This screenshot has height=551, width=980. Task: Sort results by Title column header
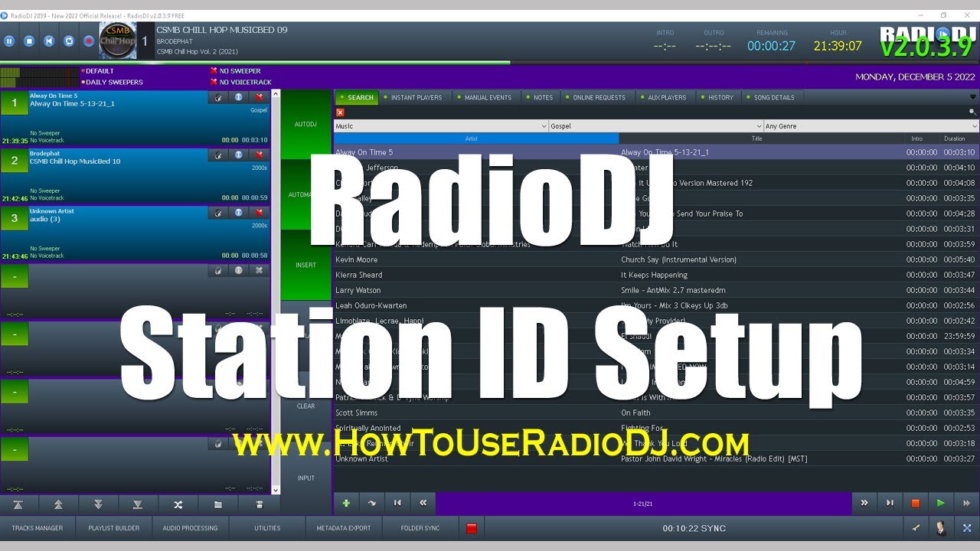pyautogui.click(x=756, y=139)
